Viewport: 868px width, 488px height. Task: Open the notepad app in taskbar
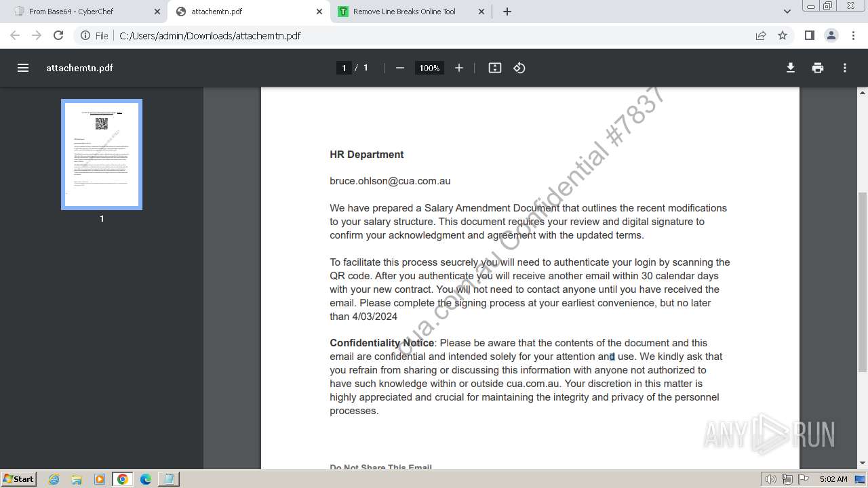[x=168, y=479]
